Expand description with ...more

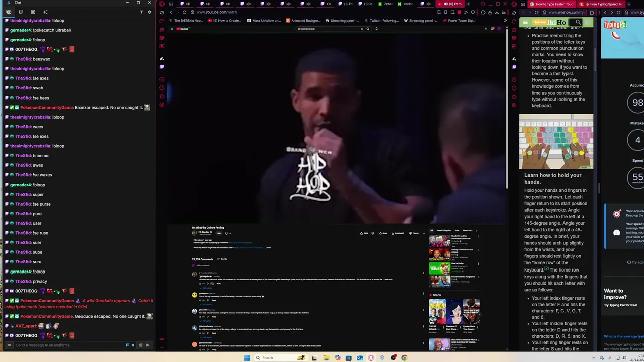click(x=268, y=247)
